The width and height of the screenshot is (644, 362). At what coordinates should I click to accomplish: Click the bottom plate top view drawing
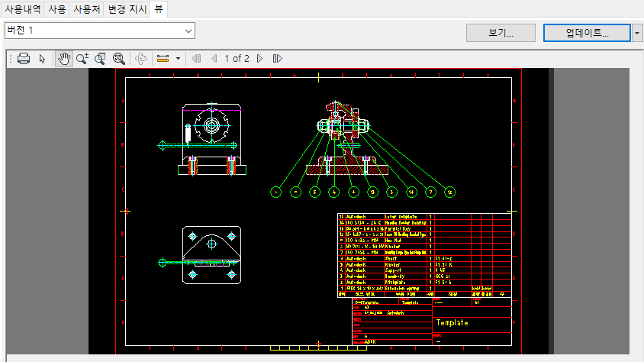click(x=200, y=255)
